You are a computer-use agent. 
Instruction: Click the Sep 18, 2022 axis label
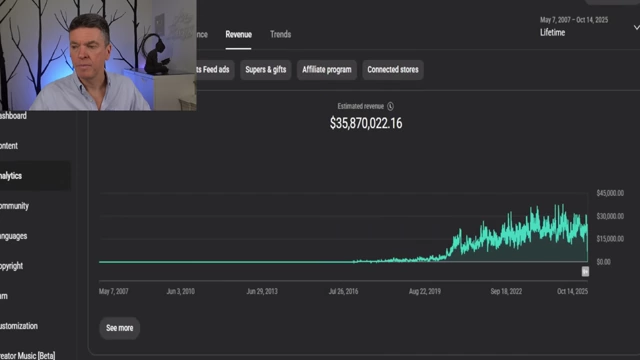(x=506, y=291)
